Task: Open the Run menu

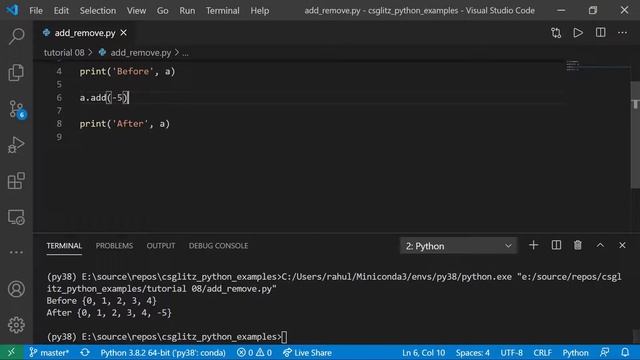Action: [187, 11]
